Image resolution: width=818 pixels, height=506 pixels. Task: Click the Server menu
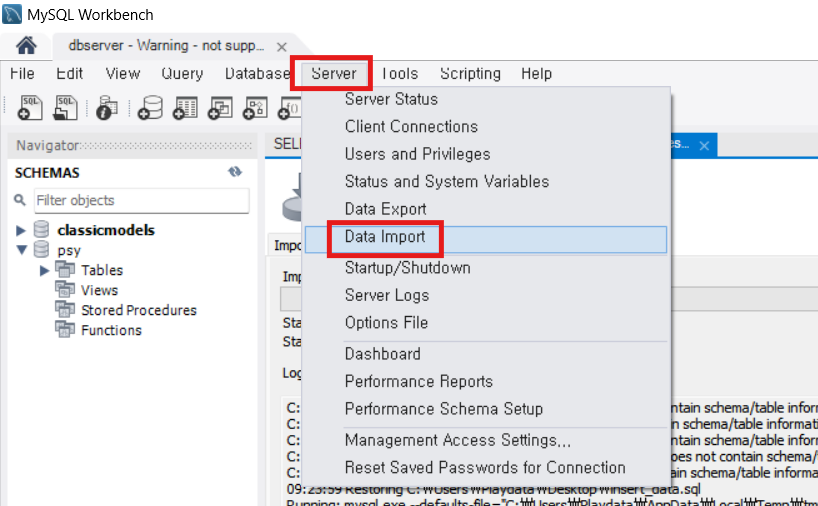point(334,74)
